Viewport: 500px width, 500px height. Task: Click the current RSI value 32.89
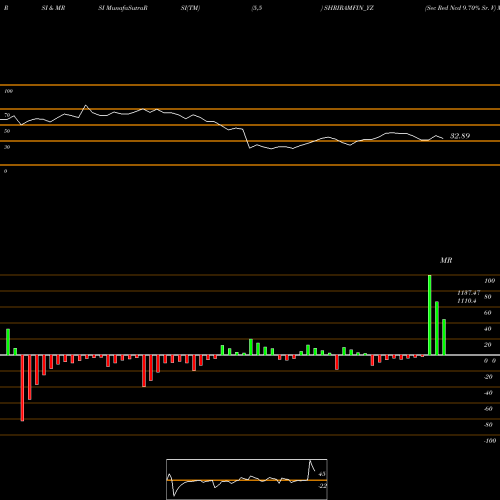tap(460, 136)
